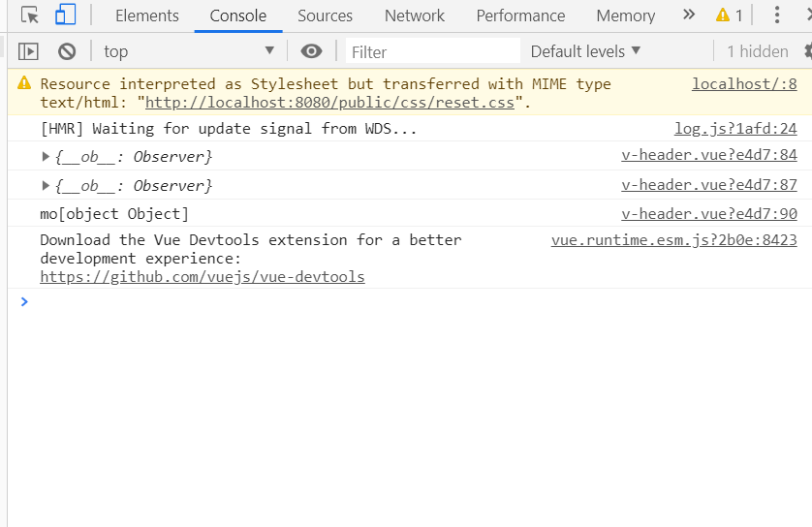Open the 'top' JavaScript context dropdown
This screenshot has width=812, height=527.
coord(189,51)
